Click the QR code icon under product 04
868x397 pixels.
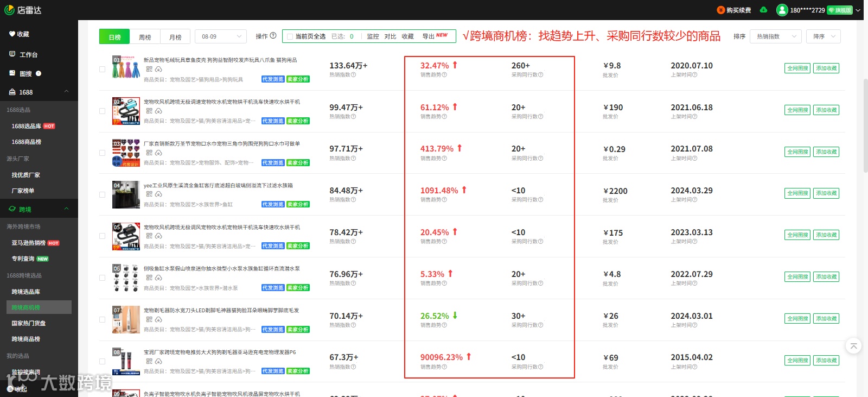pyautogui.click(x=149, y=194)
